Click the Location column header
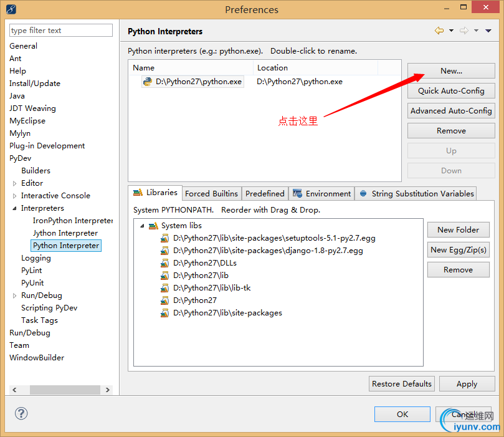 [315, 68]
